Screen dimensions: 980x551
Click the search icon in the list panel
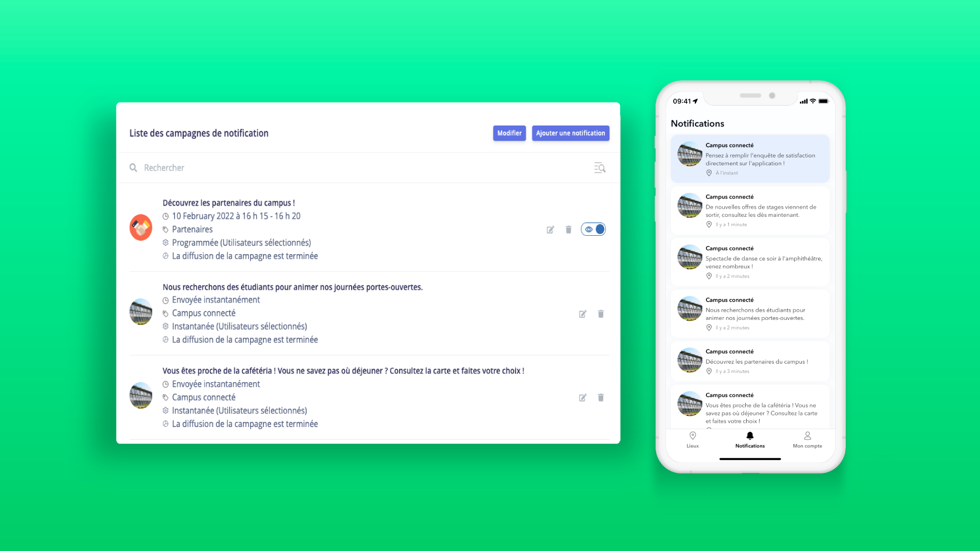click(134, 167)
